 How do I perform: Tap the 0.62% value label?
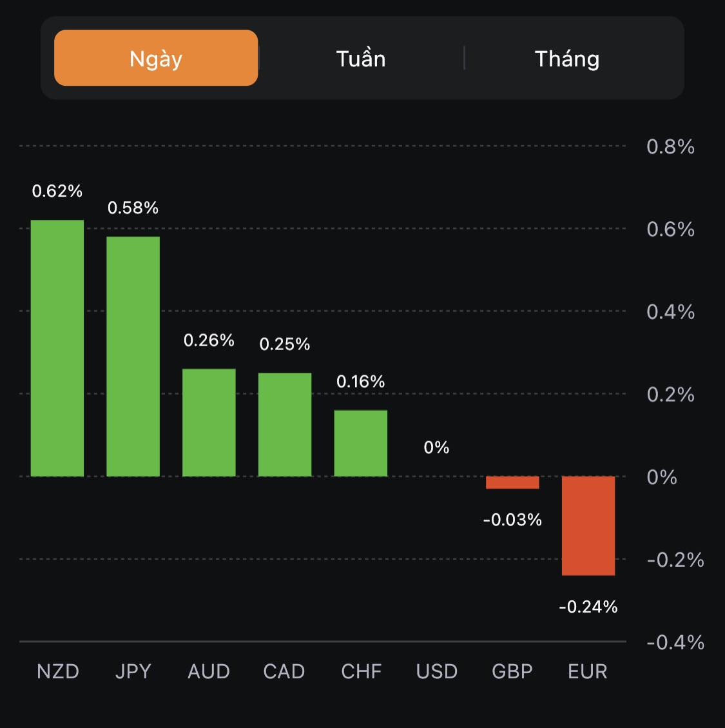coord(57,191)
